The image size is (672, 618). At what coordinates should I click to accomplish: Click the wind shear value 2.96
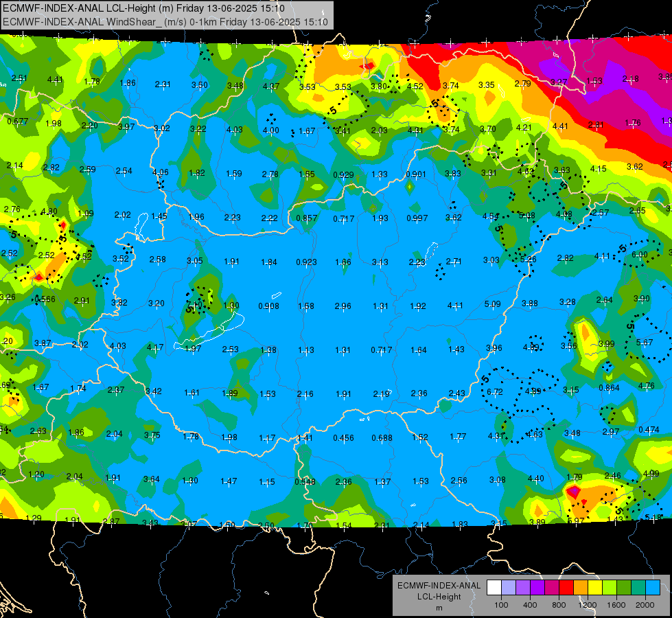click(x=343, y=306)
